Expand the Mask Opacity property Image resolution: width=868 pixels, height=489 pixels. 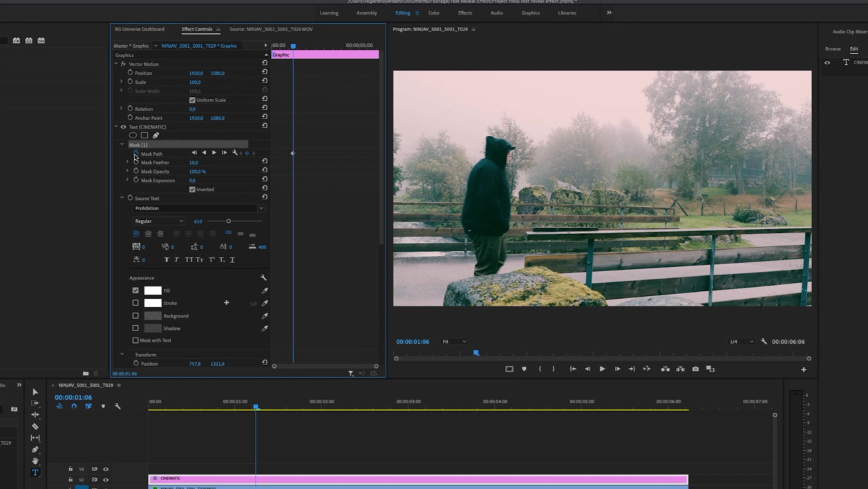[128, 171]
